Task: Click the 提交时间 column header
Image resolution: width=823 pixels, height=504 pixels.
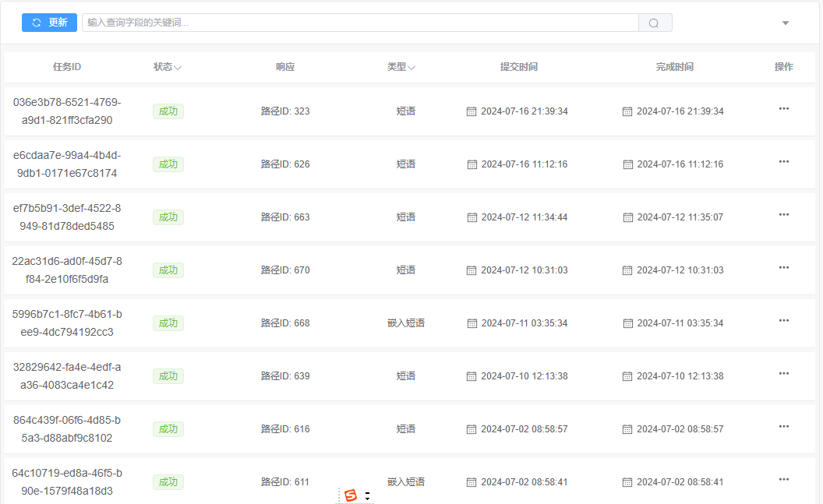Action: tap(518, 67)
